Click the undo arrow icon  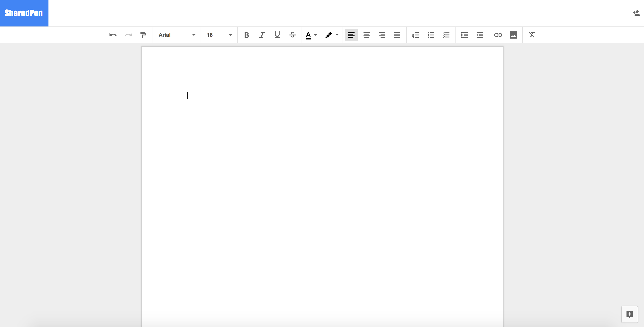tap(113, 35)
